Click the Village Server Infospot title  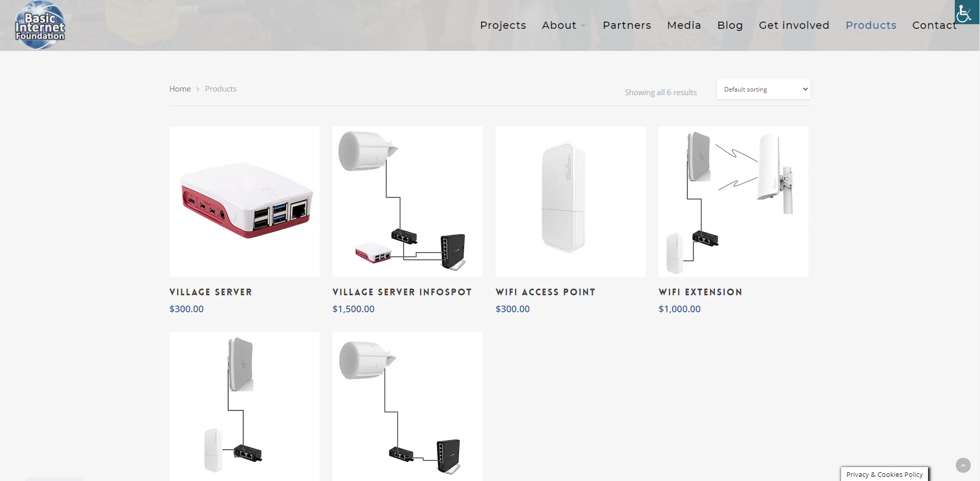[x=402, y=292]
